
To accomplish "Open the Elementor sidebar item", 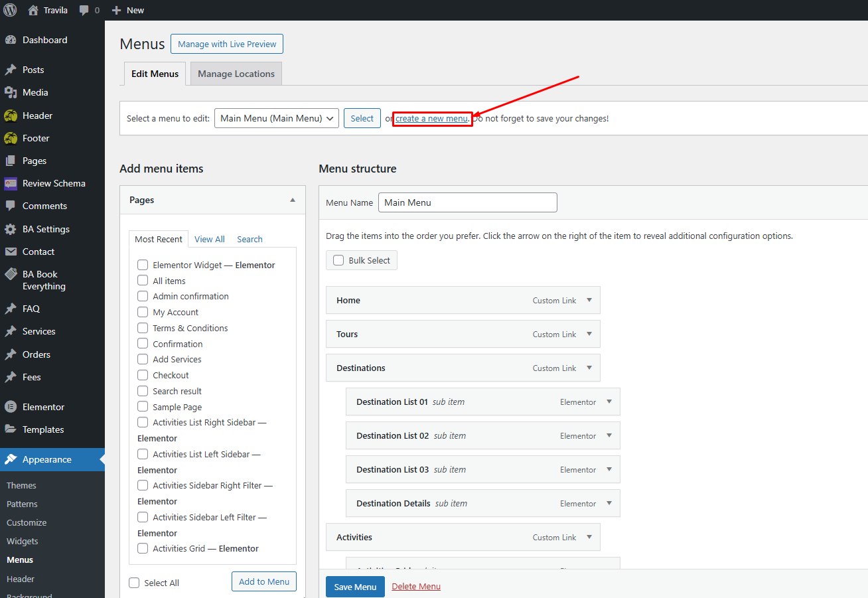I will [x=43, y=407].
